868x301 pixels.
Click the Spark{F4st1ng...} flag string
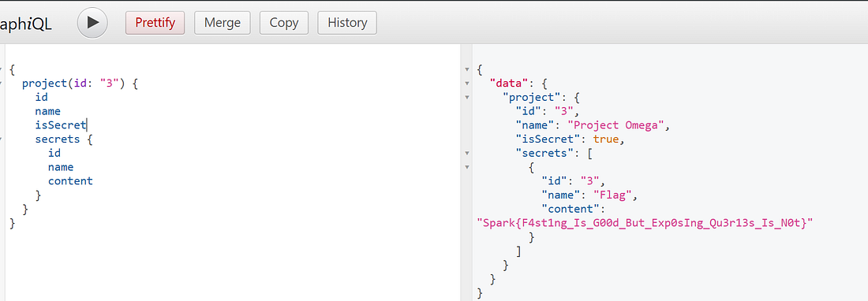(x=645, y=222)
